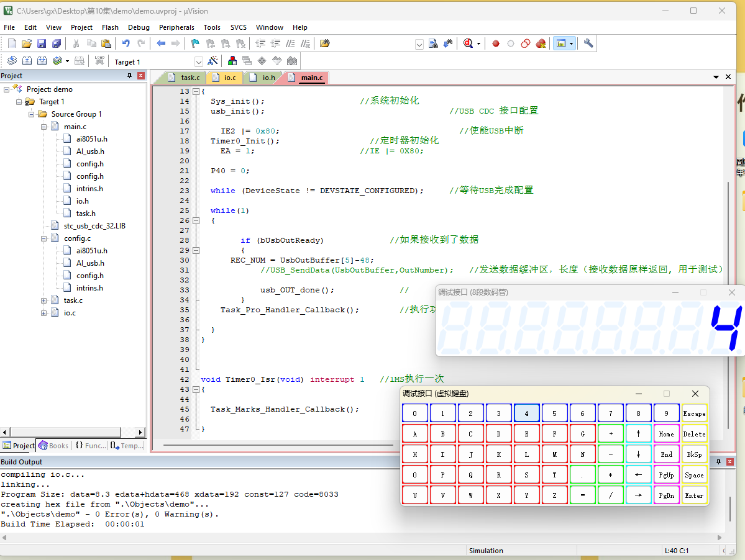
Task: Click the Translate file icon in build toolbar
Action: tap(12, 61)
